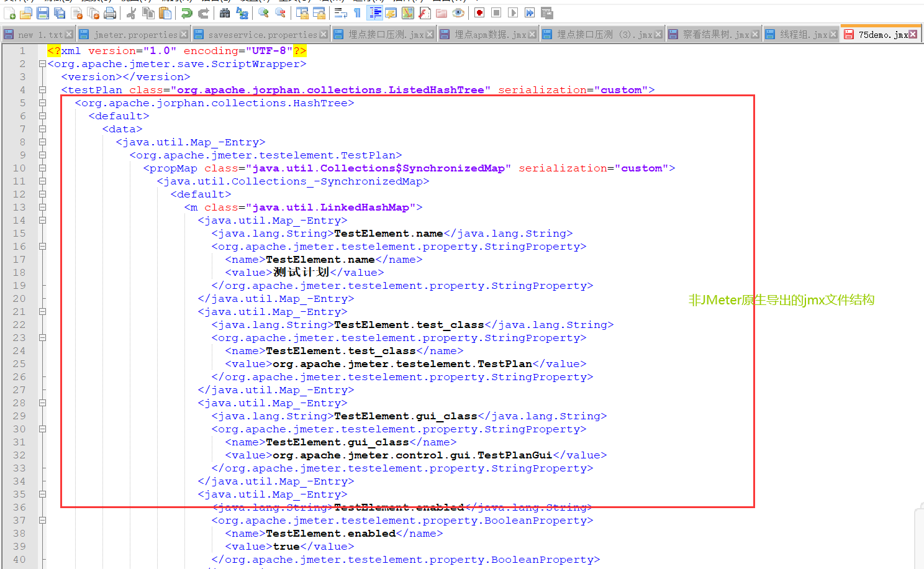Close the 75demo.jmx tab
The image size is (924, 569).
tap(912, 34)
